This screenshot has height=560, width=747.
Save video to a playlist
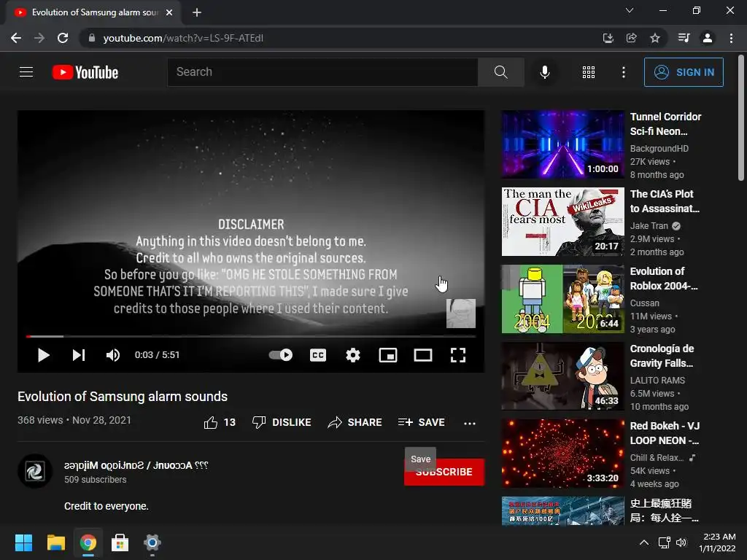point(421,422)
